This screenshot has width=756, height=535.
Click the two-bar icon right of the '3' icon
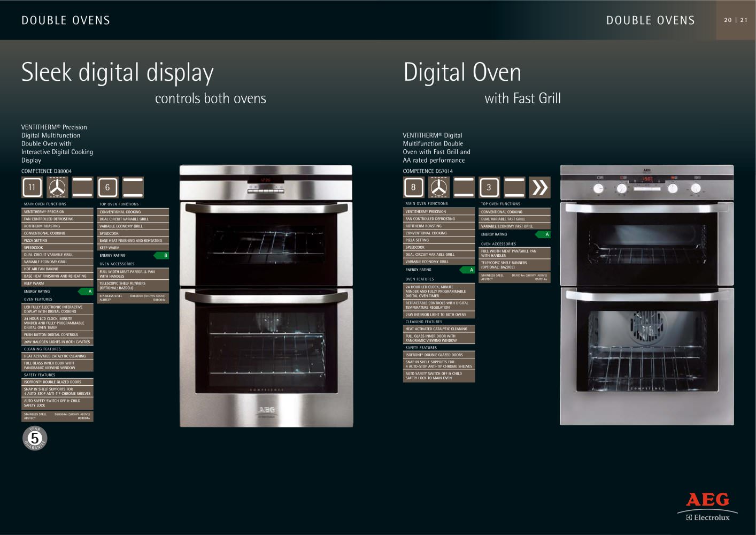tap(514, 187)
